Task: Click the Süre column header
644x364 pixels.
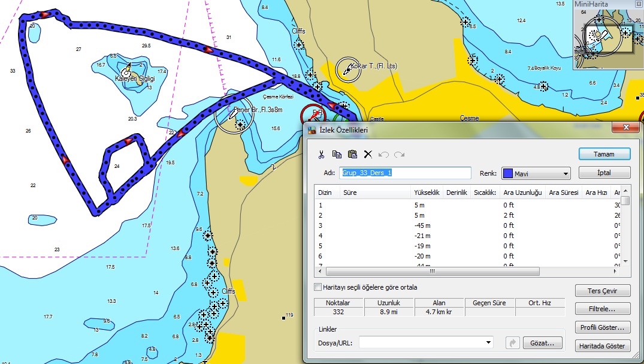Action: [374, 192]
